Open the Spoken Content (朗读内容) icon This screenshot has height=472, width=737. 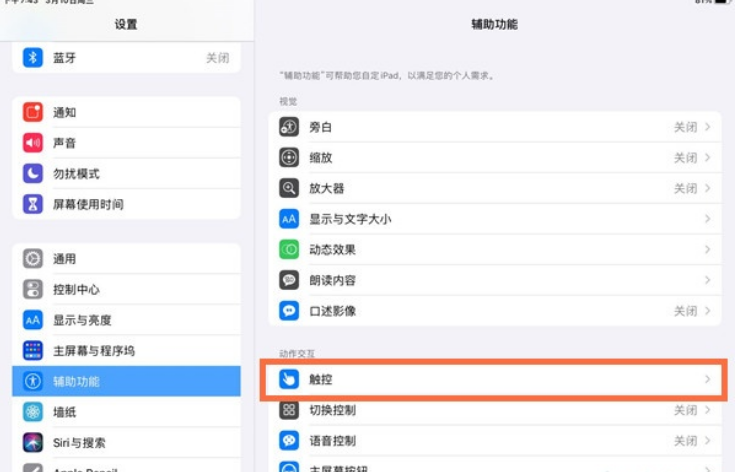pos(289,280)
